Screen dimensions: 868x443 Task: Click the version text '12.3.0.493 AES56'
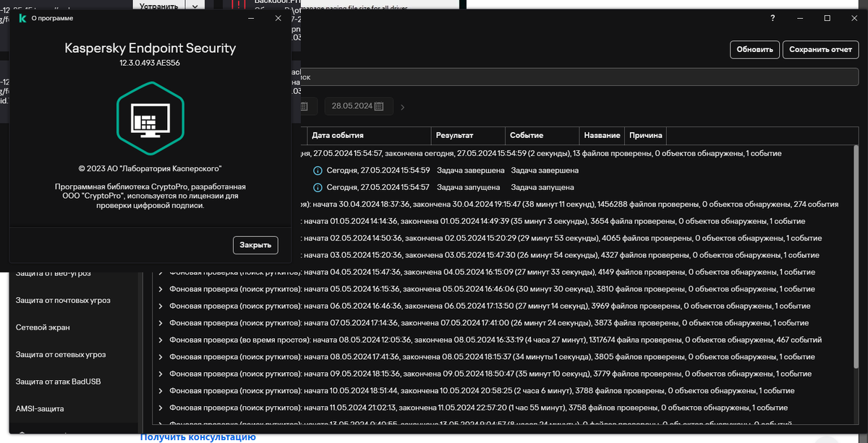[x=150, y=64]
